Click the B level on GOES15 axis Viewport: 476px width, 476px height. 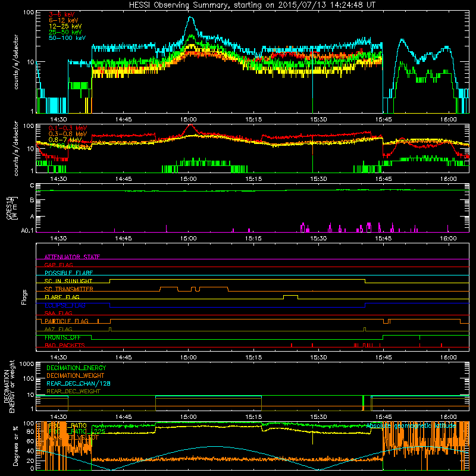(32, 201)
